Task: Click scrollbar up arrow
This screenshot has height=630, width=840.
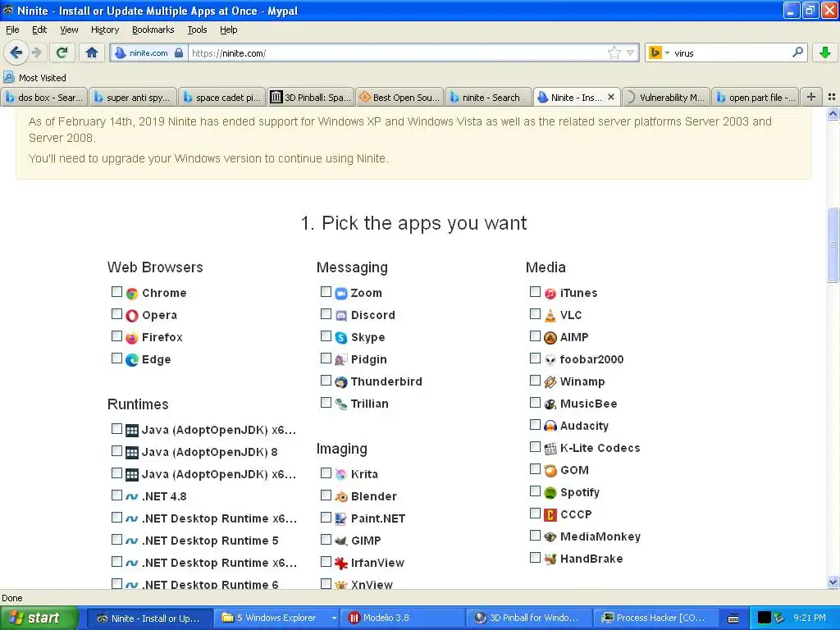Action: click(x=833, y=113)
